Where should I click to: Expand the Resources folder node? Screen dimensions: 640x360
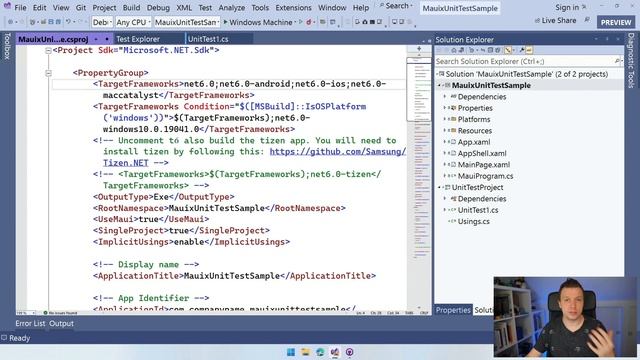pyautogui.click(x=445, y=131)
